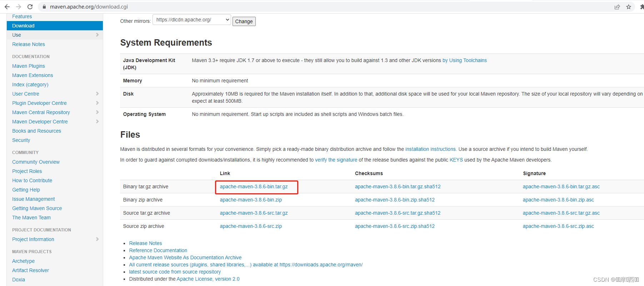Bookmark this page with the star icon

629,7
